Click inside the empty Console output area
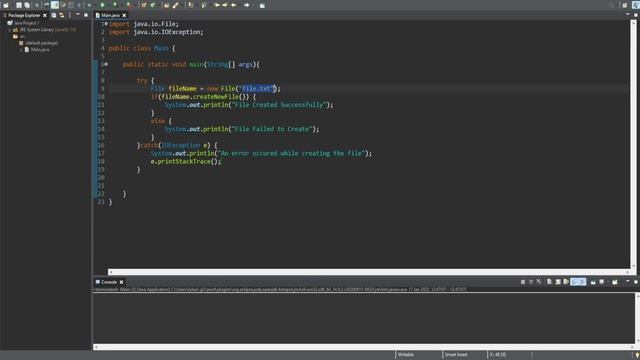 (363, 318)
